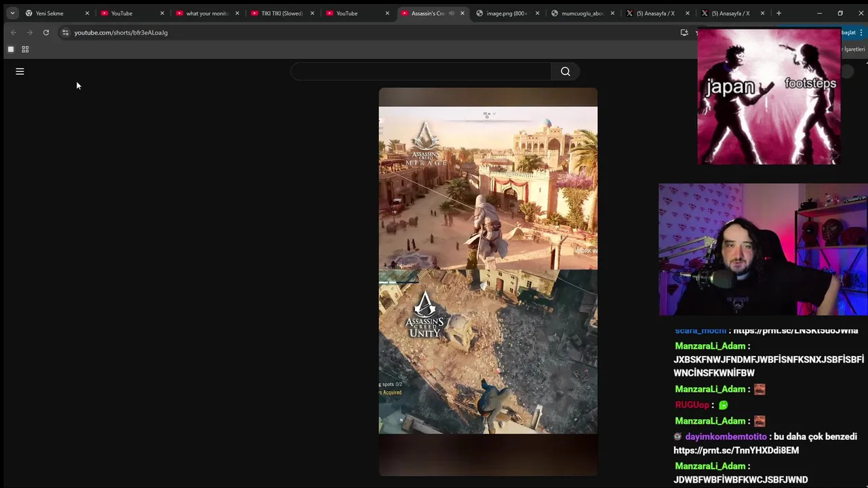Screen dimensions: 868x488
Task: Switch to the TIKI TIKI (Slowed) tab
Action: pyautogui.click(x=282, y=13)
